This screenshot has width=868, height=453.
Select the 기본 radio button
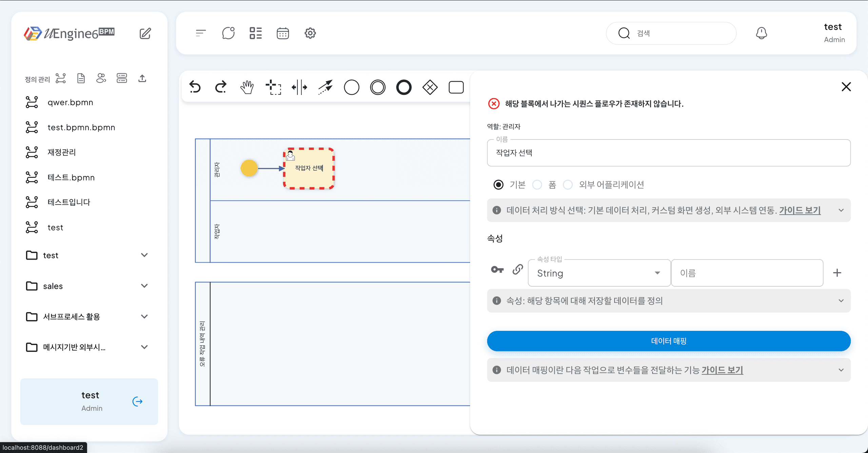click(498, 185)
